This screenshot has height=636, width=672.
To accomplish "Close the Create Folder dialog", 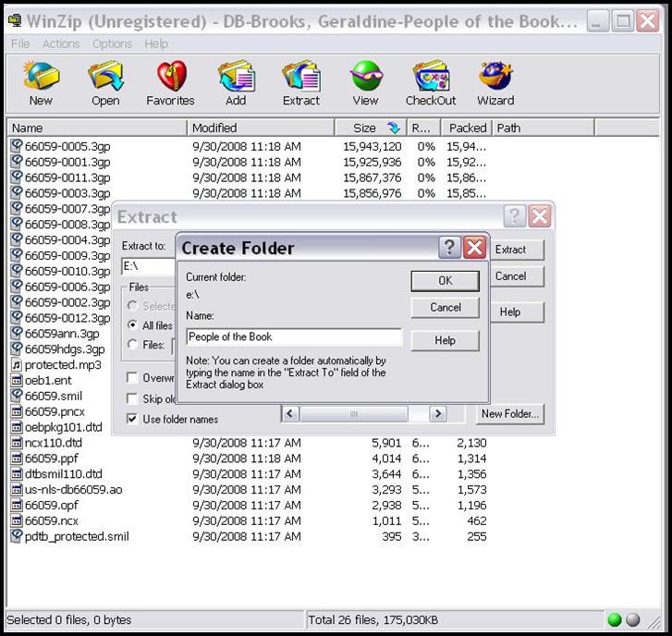I will click(x=474, y=248).
